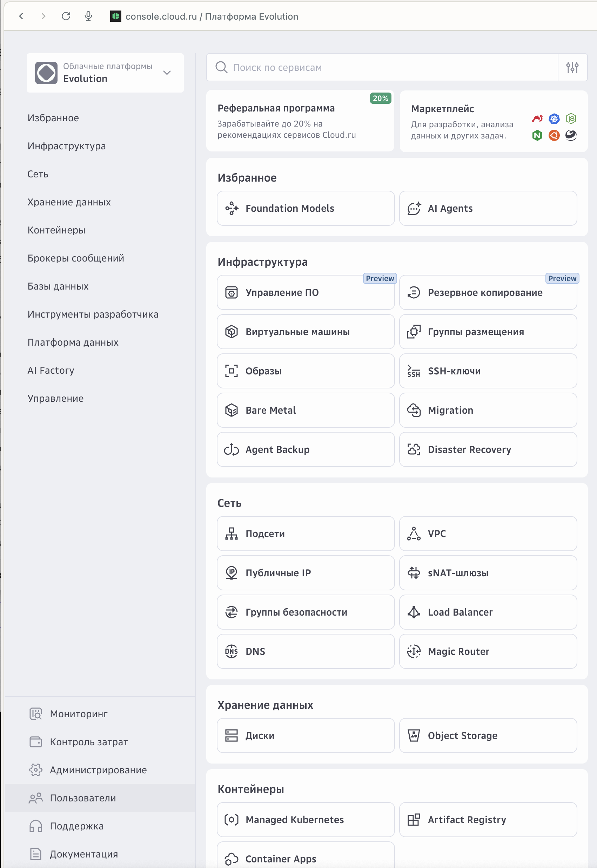597x868 pixels.
Task: Open the Виртуальные машины service
Action: [305, 332]
